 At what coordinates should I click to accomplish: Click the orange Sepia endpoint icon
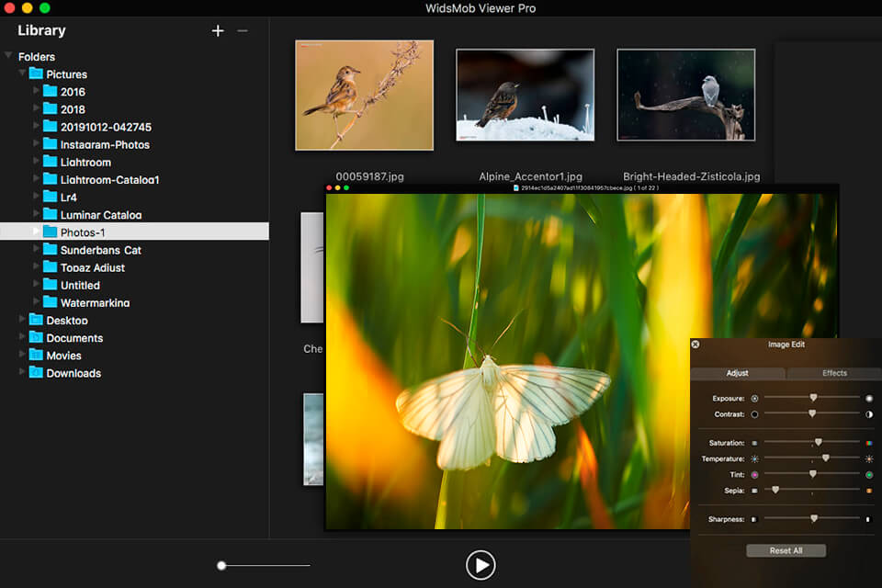point(869,490)
